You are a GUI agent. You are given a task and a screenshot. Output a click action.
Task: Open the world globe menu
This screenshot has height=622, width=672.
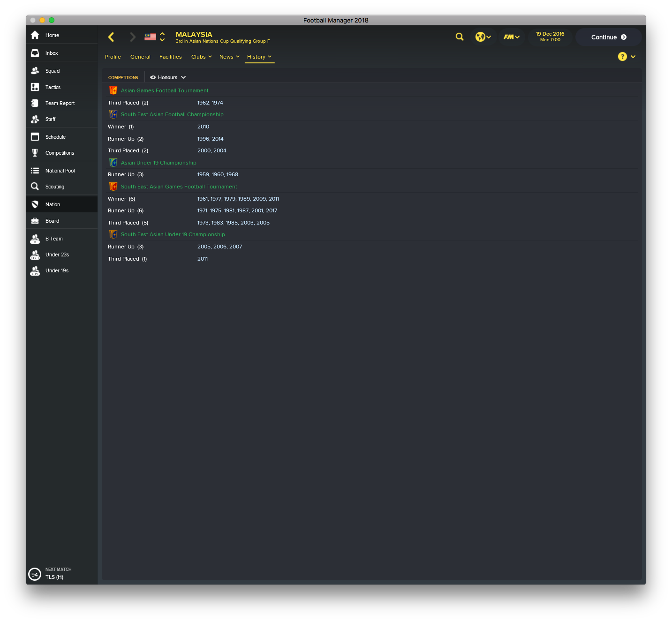pyautogui.click(x=483, y=37)
